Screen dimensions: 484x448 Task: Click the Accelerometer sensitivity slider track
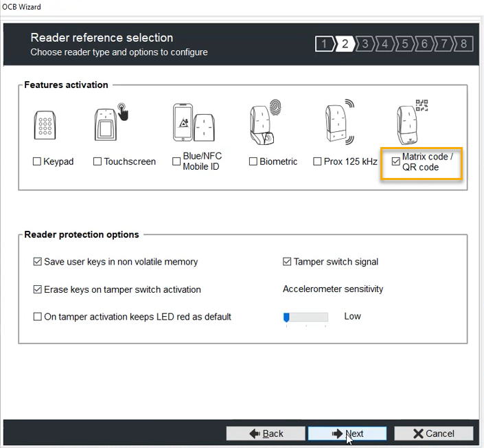pos(307,317)
